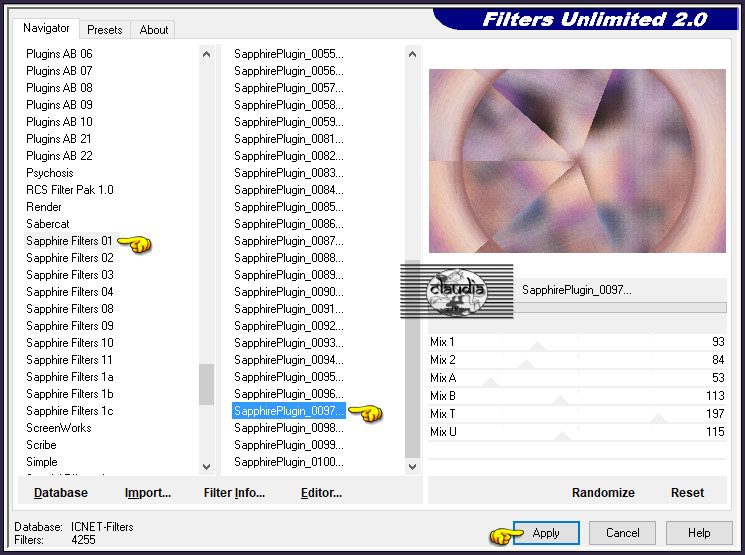Pick SapphirePlugin_0090 filter
This screenshot has height=555, width=745.
[289, 292]
